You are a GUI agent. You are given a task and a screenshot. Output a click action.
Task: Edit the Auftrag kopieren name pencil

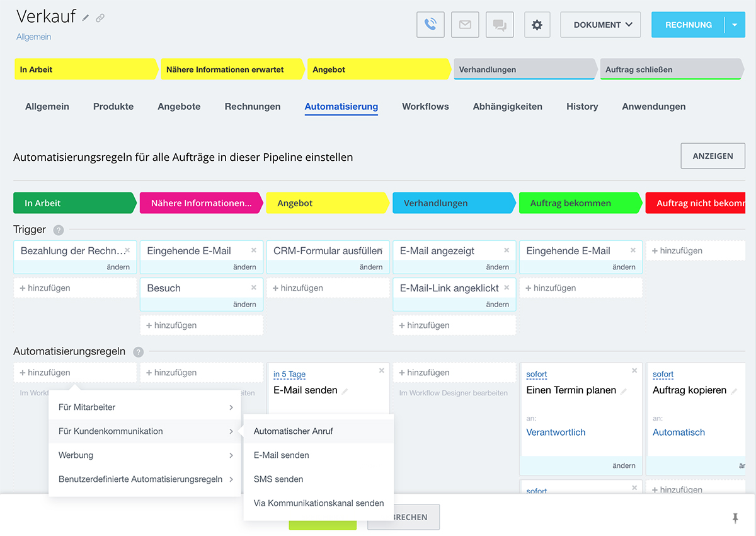point(735,391)
